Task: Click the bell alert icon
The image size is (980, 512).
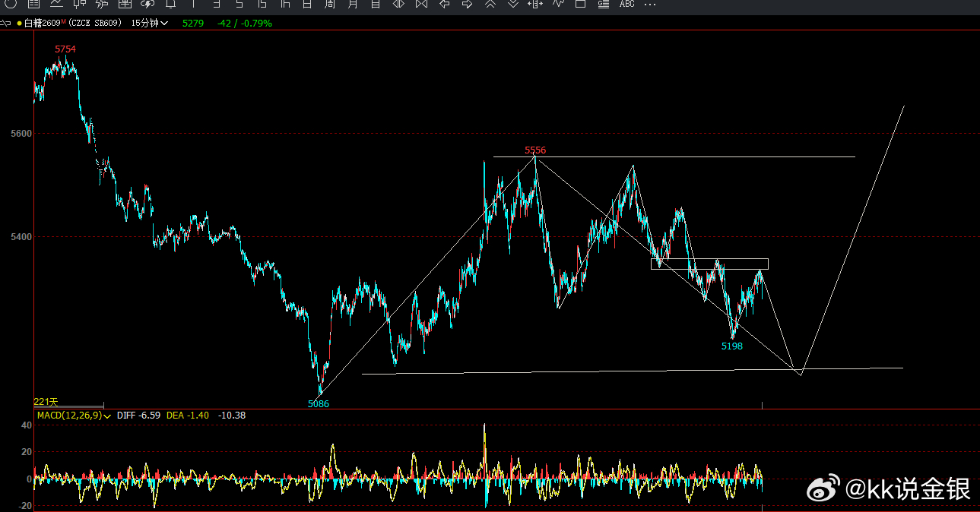Action: click(170, 5)
